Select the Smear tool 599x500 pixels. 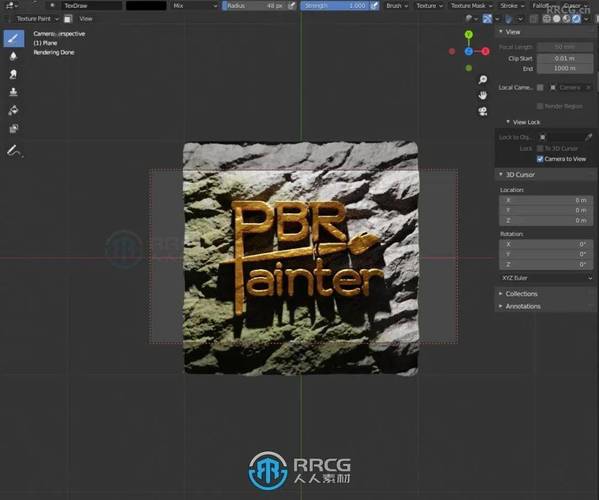point(14,74)
